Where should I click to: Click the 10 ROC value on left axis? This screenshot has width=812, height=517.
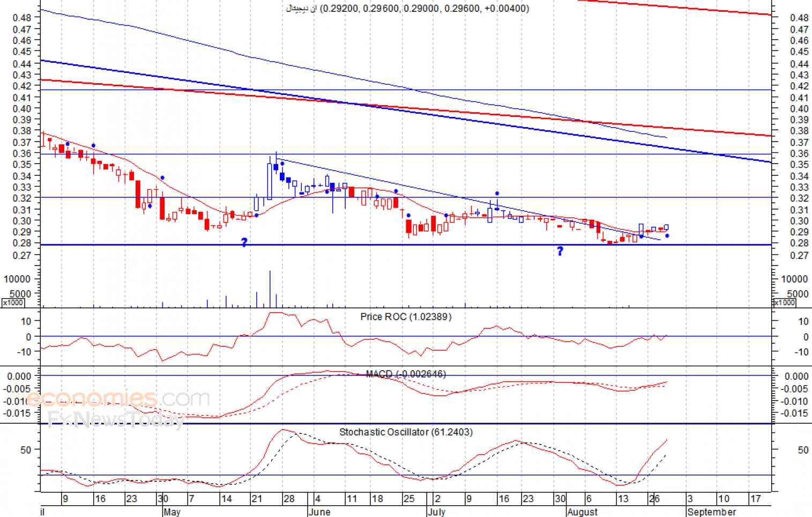click(x=26, y=321)
